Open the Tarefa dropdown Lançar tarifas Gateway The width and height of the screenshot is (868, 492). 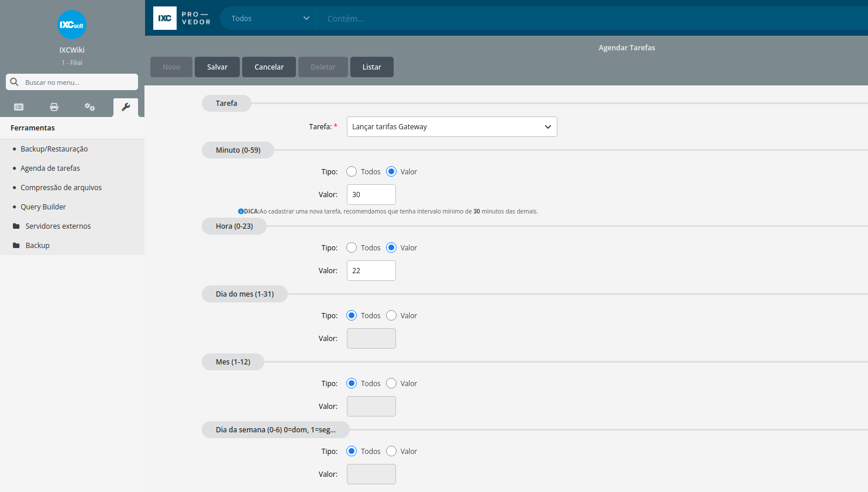point(452,126)
